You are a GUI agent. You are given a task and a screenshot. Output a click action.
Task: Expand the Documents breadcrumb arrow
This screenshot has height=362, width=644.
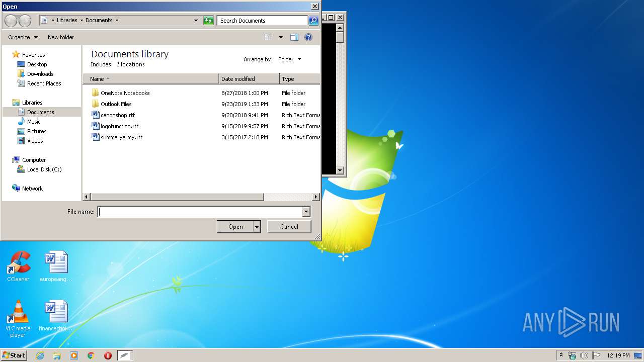point(117,21)
